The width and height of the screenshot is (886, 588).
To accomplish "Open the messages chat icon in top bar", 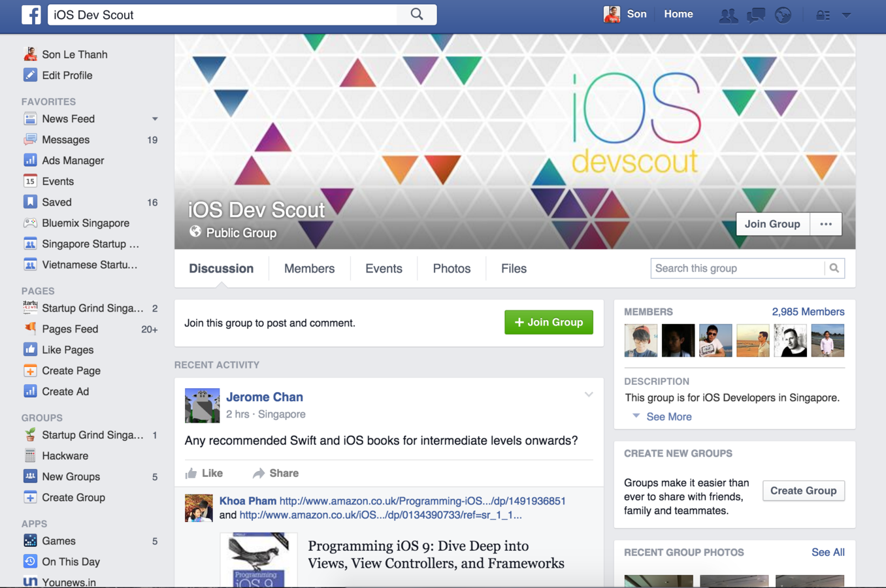I will click(756, 14).
